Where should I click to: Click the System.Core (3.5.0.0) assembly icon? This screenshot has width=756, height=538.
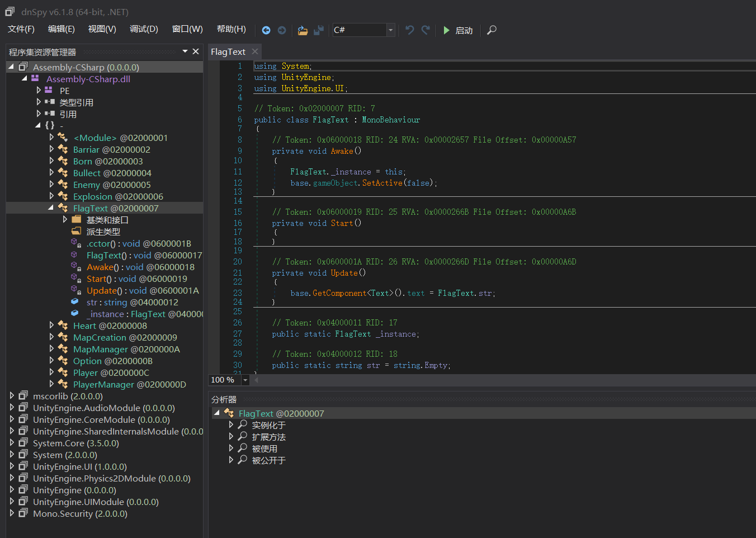click(23, 442)
